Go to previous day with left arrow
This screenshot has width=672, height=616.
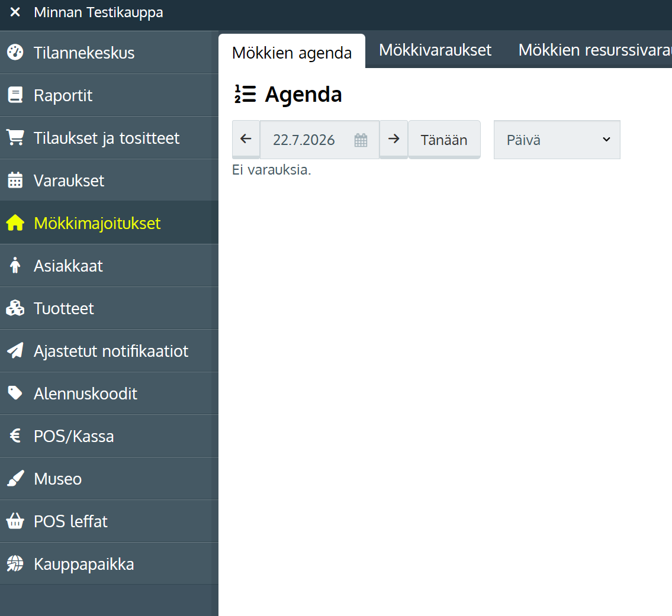click(246, 139)
